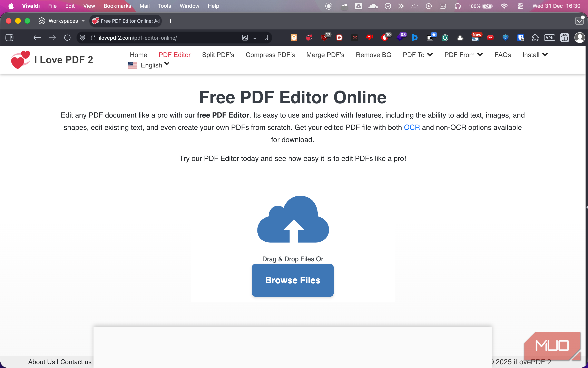The image size is (588, 368).
Task: Reload the current page
Action: pos(67,38)
